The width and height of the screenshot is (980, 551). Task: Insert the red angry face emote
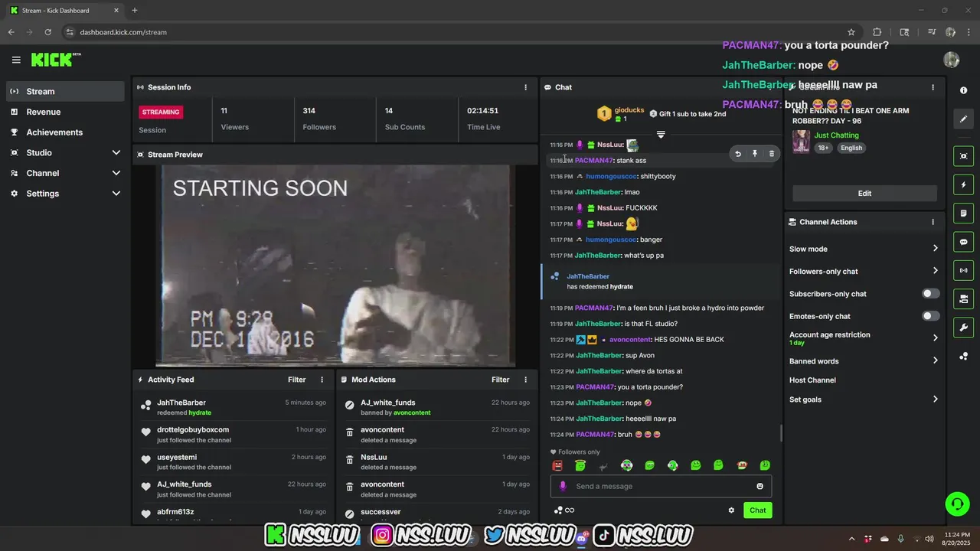[557, 465]
